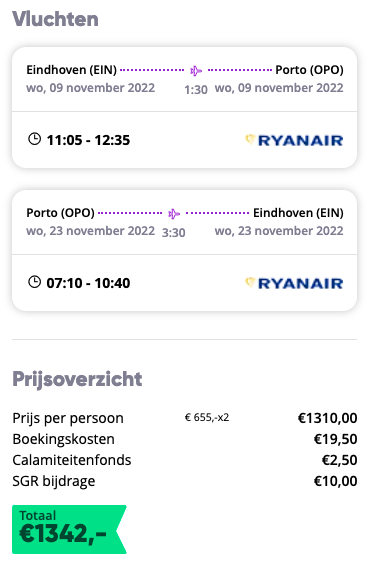Image resolution: width=373 pixels, height=572 pixels.
Task: Click the airplane icon on outbound flight
Action: pos(196,70)
